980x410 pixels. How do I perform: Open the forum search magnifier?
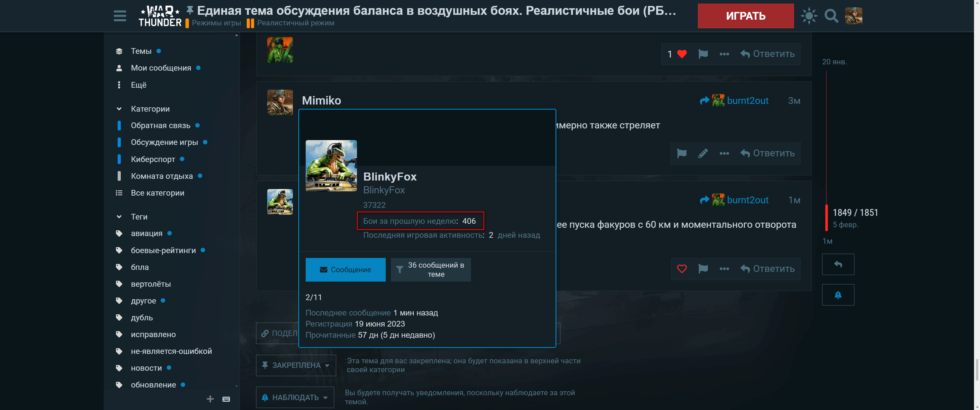[x=831, y=16]
